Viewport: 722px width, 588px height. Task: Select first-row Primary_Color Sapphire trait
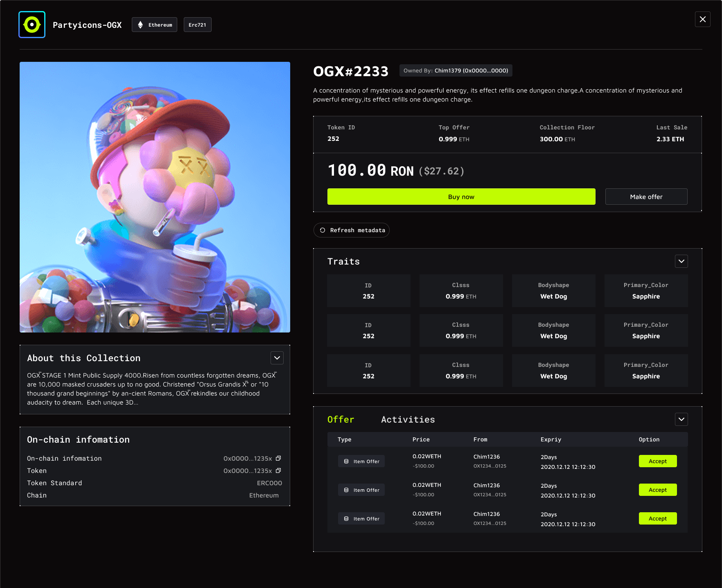[x=646, y=291]
